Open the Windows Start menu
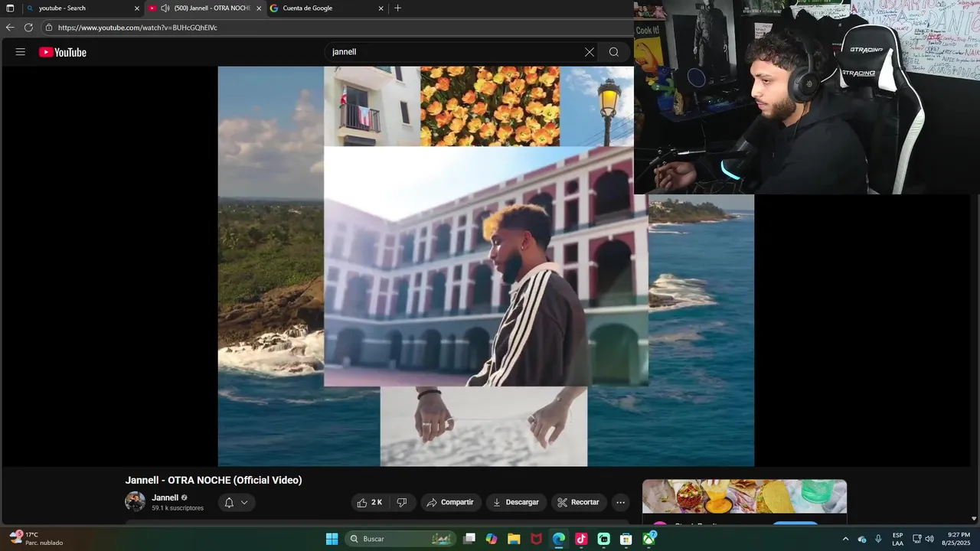 332,539
